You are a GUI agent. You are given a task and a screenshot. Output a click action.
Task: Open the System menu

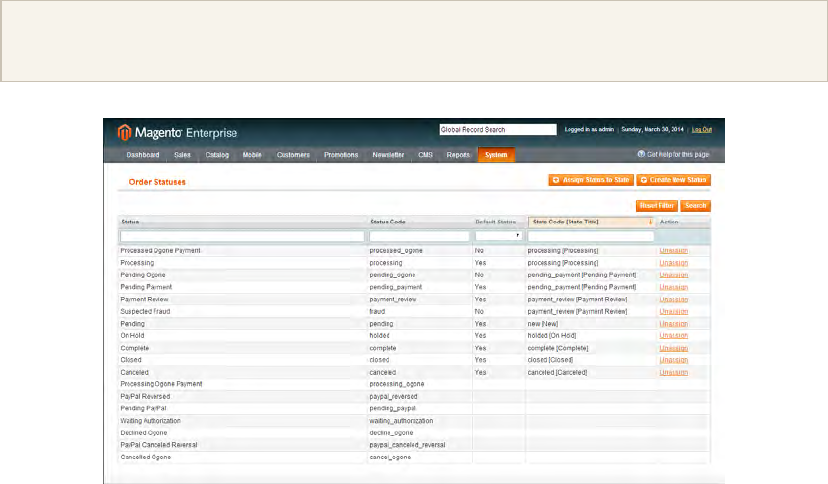496,155
